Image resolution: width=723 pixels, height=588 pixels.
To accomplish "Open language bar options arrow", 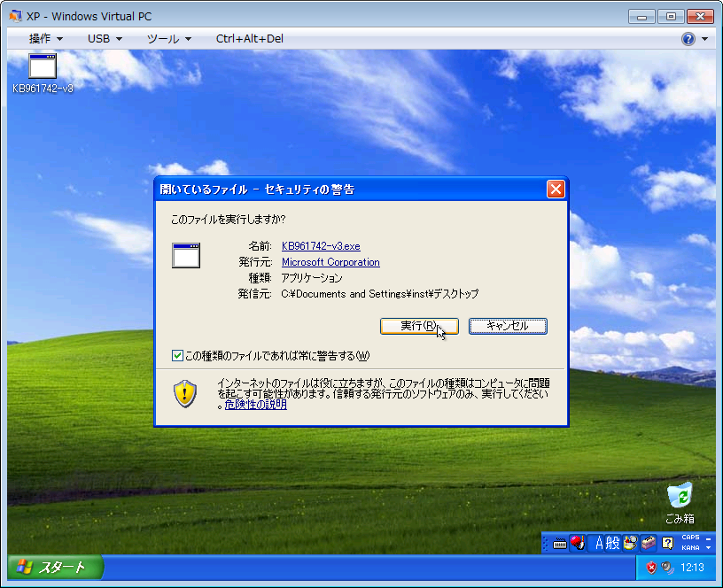I will click(709, 548).
